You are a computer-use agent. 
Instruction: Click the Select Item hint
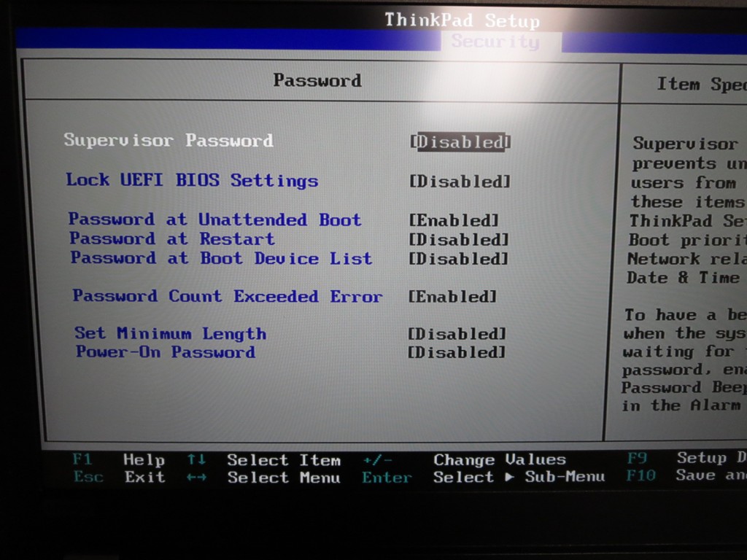[284, 460]
